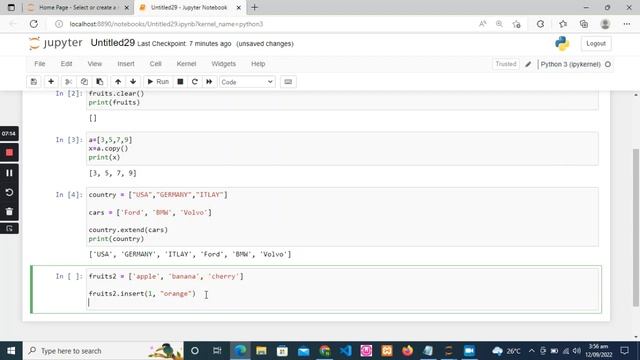Image resolution: width=640 pixels, height=360 pixels.
Task: Open browser settings and more menu
Action: [x=627, y=24]
